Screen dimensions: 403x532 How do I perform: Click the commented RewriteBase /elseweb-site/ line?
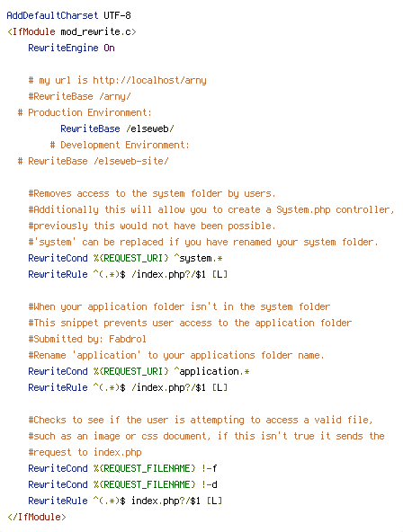pyautogui.click(x=93, y=161)
